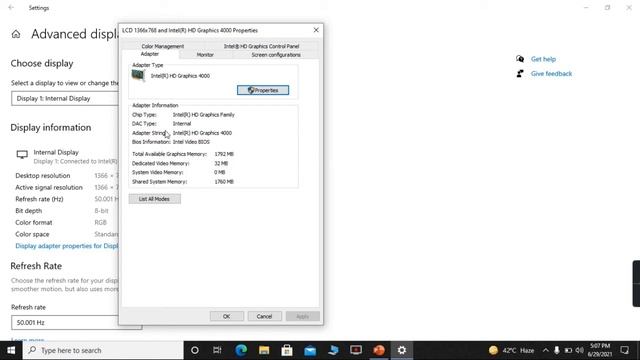Open the red screen recorder app
This screenshot has width=640, height=360.
(x=356, y=350)
